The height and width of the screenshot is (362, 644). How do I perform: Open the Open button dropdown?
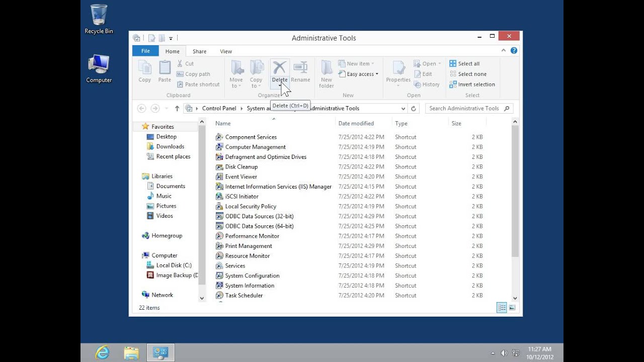(439, 64)
